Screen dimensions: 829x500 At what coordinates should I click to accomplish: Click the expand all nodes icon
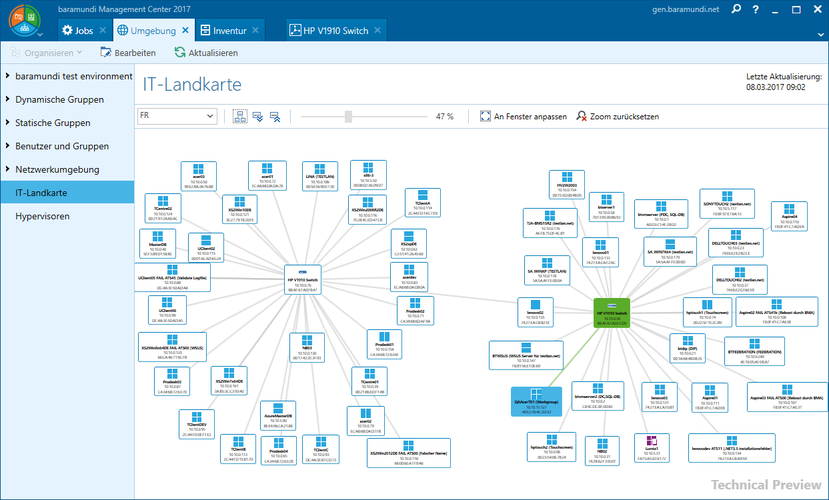tap(258, 116)
